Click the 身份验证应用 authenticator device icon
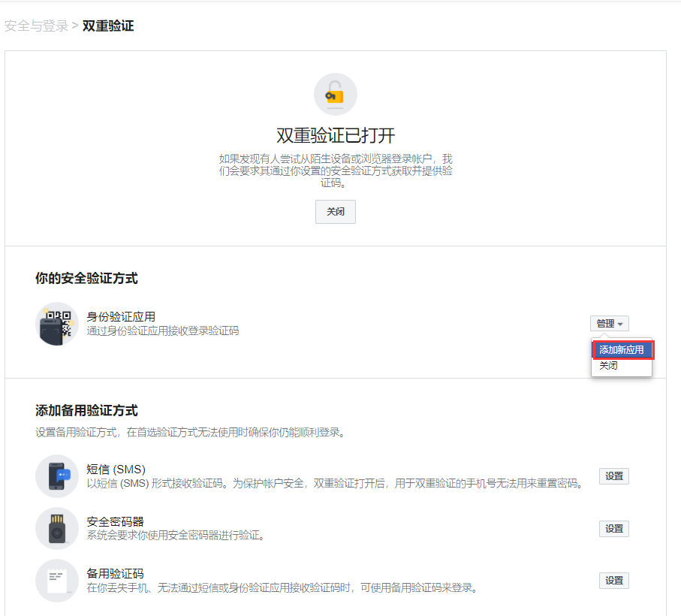The image size is (681, 616). [56, 323]
